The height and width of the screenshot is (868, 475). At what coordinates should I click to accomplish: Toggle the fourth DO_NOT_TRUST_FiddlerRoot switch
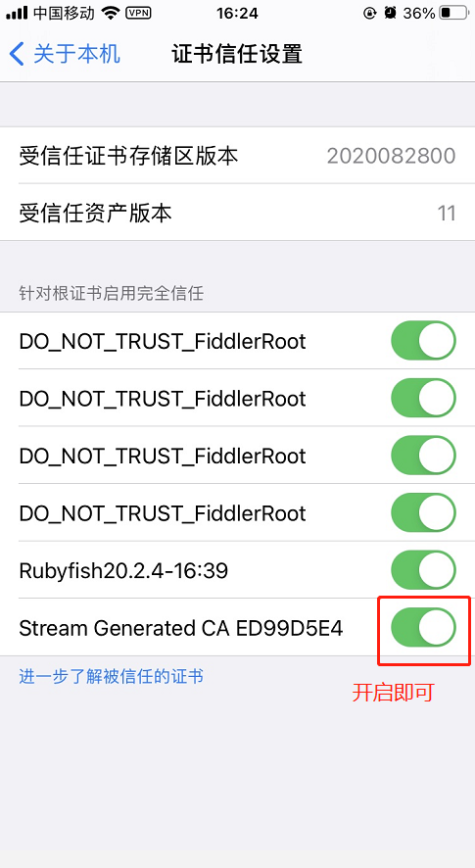click(423, 512)
